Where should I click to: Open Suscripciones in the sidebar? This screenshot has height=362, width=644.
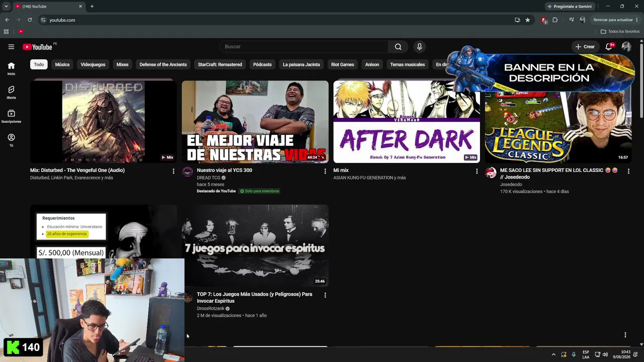(11, 116)
